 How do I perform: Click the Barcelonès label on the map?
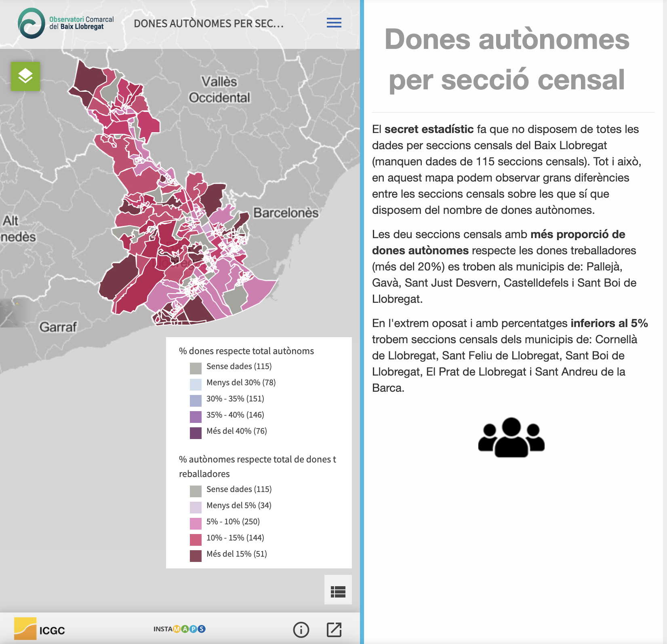[286, 213]
